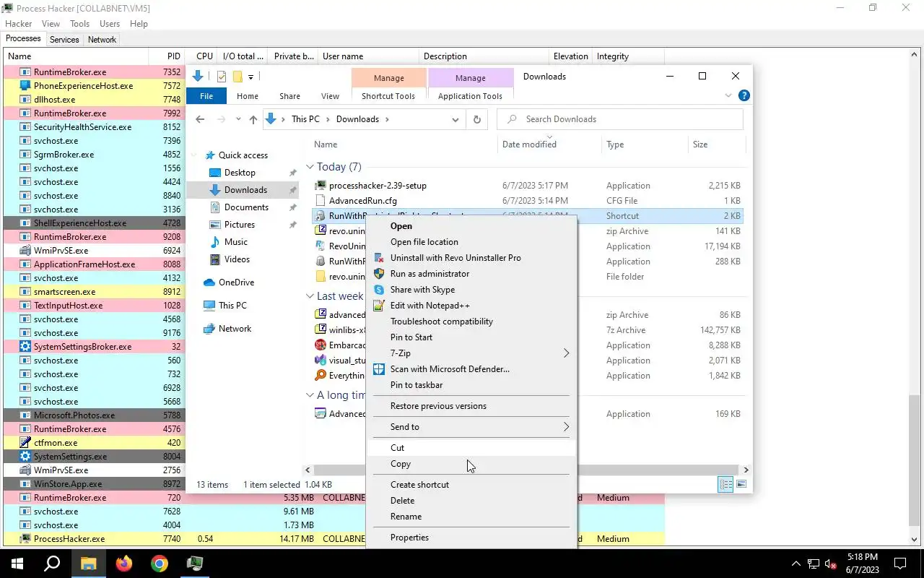
Task: Click the Explorer refresh button
Action: coord(476,119)
